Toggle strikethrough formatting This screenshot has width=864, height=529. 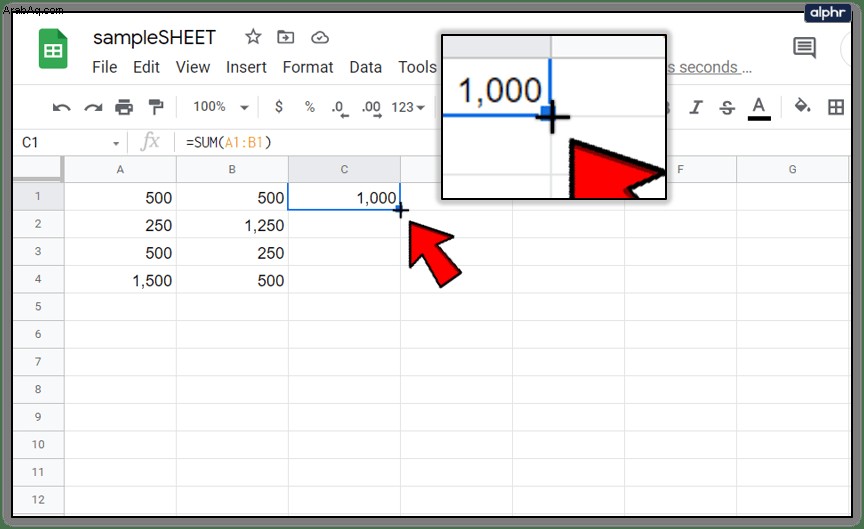click(x=727, y=107)
